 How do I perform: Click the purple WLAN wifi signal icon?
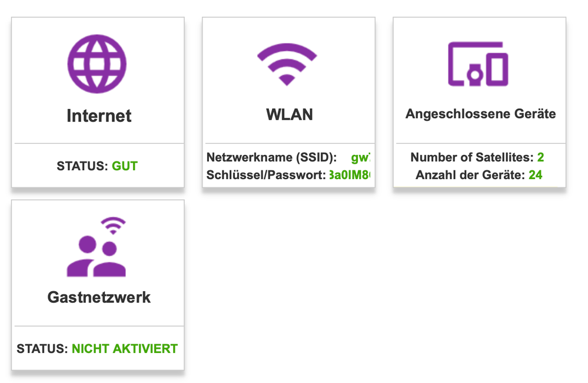(x=287, y=65)
